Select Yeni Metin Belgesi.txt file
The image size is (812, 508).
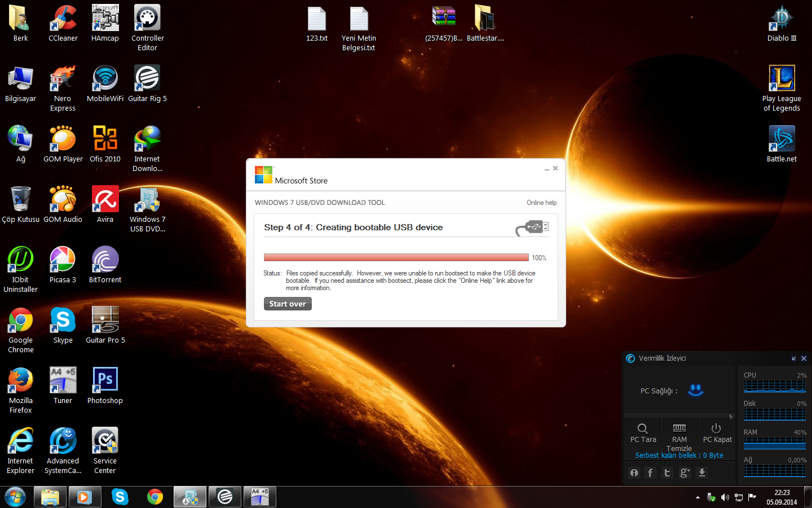click(x=359, y=28)
